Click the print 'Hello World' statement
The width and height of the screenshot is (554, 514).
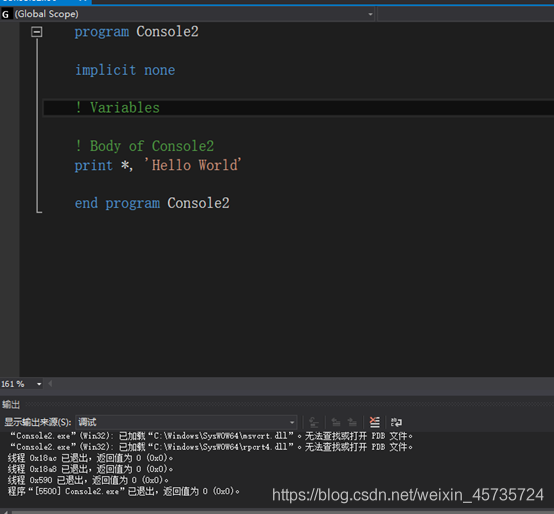tap(158, 165)
